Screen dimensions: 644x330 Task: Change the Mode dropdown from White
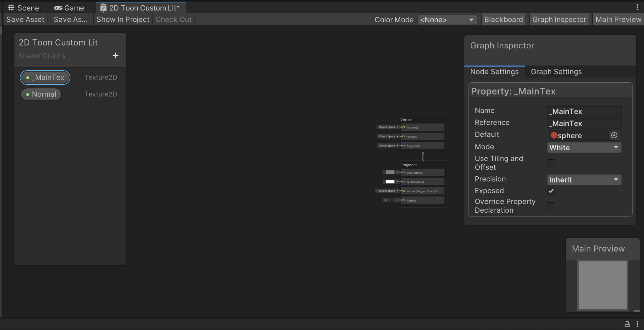[584, 147]
